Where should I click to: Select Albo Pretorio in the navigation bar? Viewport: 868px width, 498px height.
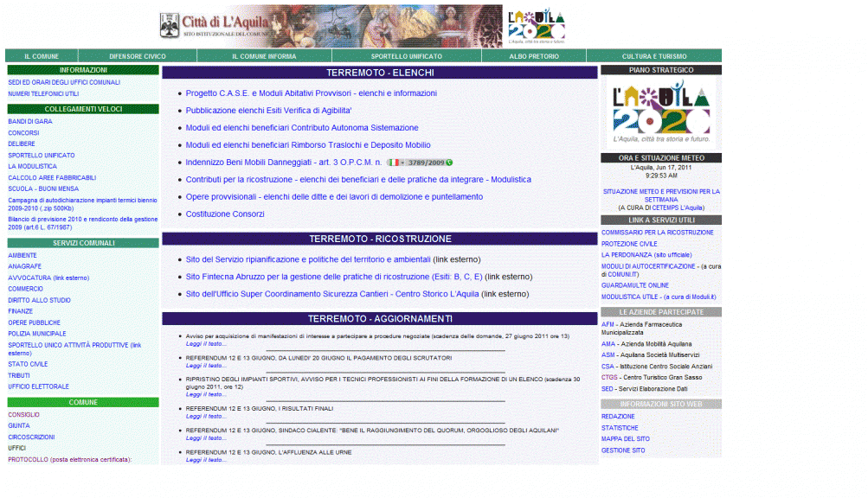coord(534,56)
